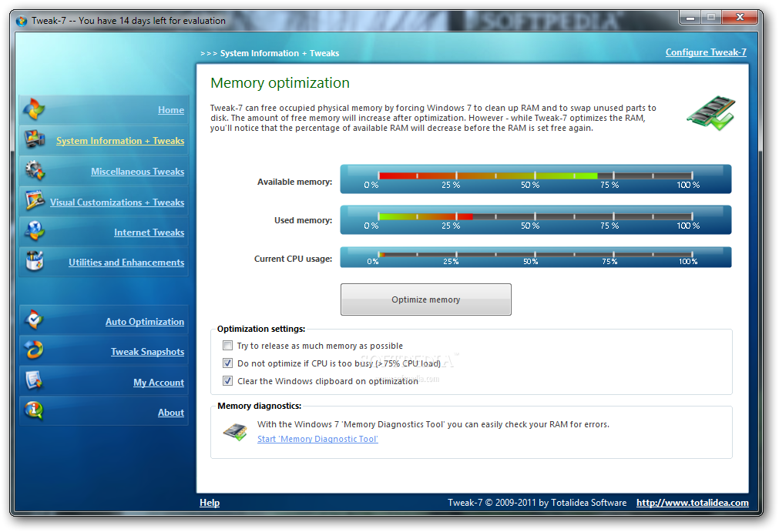Click the Optimize memory button
This screenshot has width=779, height=532.
[426, 299]
